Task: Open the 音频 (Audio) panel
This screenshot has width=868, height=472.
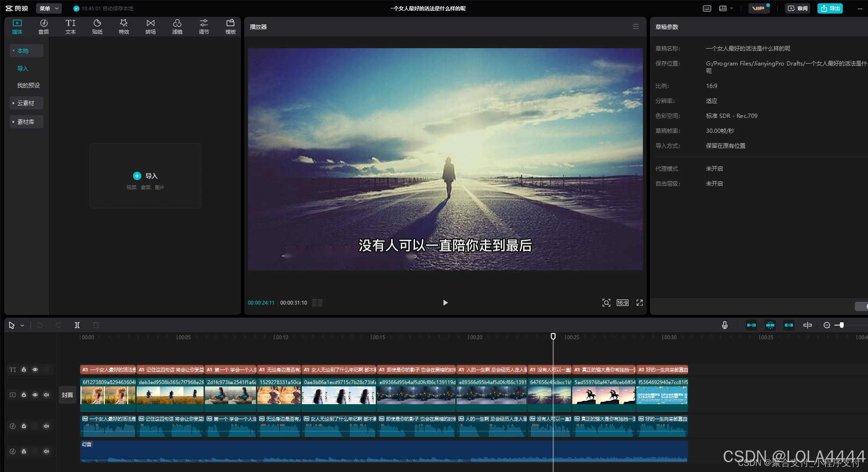Action: tap(44, 27)
